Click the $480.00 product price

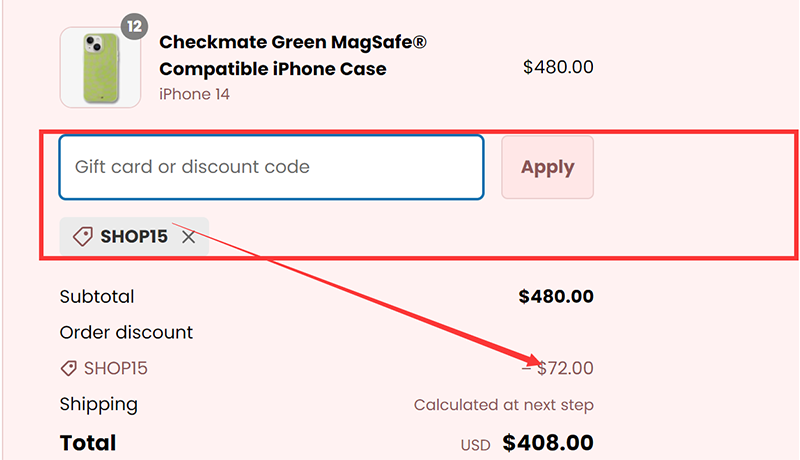pyautogui.click(x=558, y=67)
